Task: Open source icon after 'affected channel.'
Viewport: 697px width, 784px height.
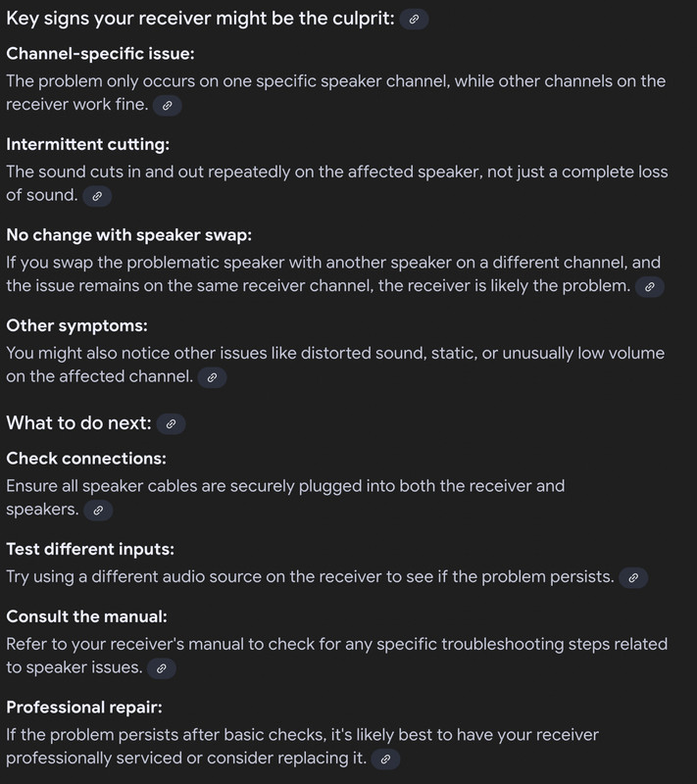Action: pos(212,377)
